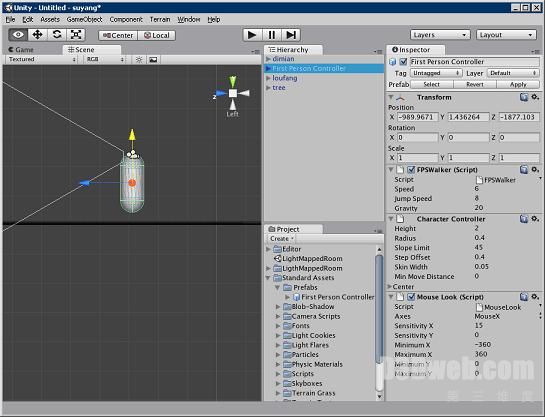This screenshot has height=417, width=545.
Task: Open FPSWalker component gear settings
Action: (x=535, y=170)
